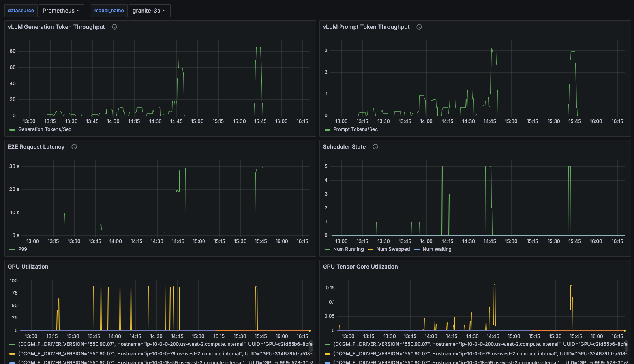The image size is (634, 364).
Task: Click the 80 y-axis label in Generation Throughput
Action: (13, 51)
